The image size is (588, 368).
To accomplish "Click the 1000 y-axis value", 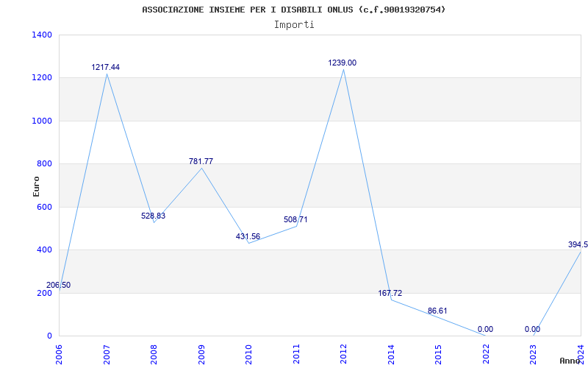I will tap(43, 121).
